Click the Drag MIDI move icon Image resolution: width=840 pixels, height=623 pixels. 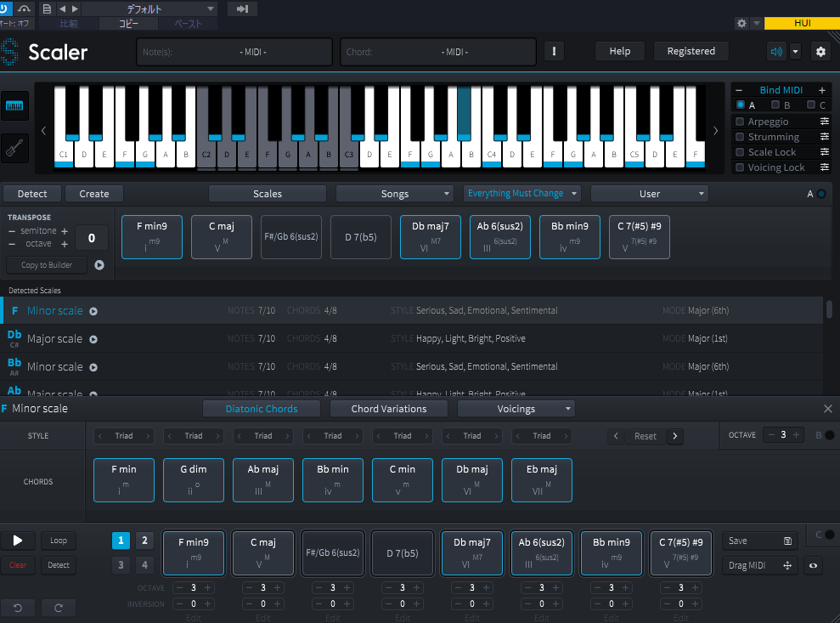(x=787, y=566)
